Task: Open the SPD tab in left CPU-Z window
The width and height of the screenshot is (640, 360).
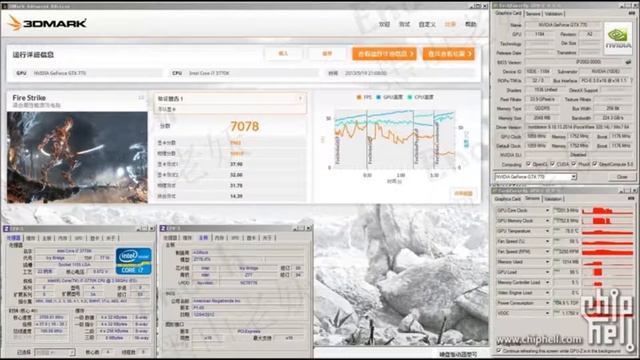Action: click(x=78, y=238)
